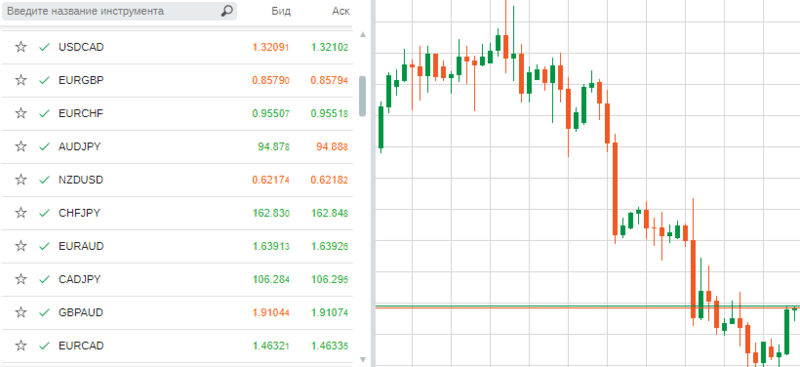Click the star next to NZDUSD
The height and width of the screenshot is (367, 800).
coord(20,180)
